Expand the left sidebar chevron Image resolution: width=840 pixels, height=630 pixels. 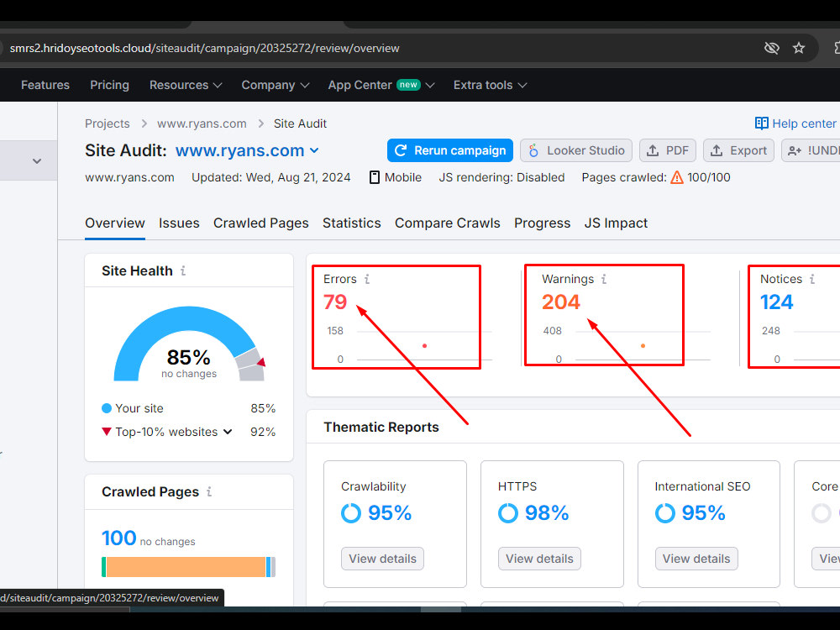point(37,160)
